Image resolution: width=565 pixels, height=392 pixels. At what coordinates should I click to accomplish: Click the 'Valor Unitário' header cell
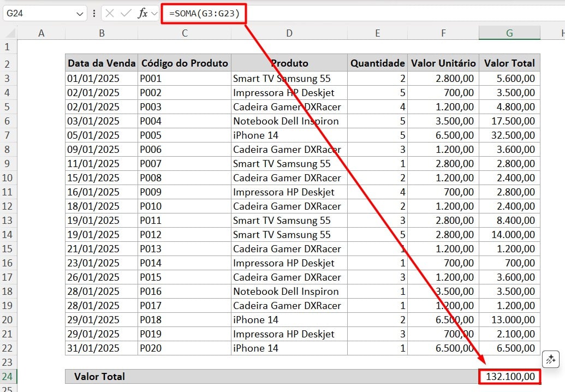click(443, 63)
